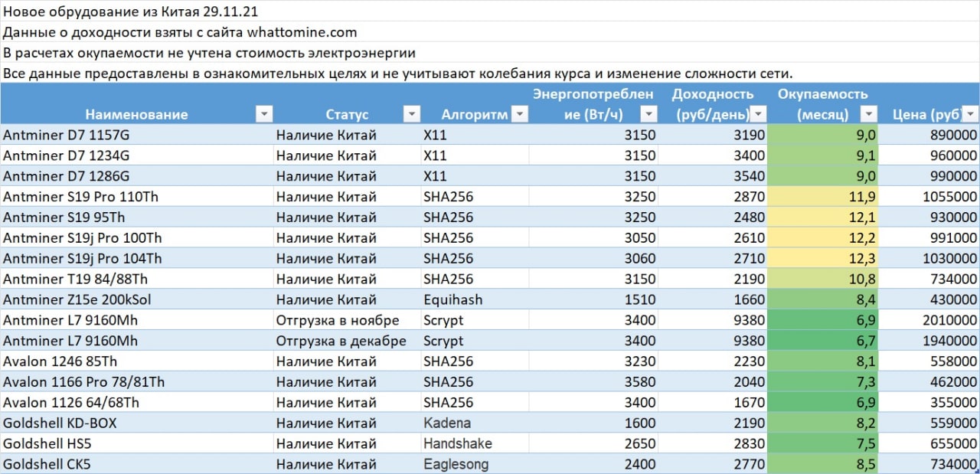Image resolution: width=980 pixels, height=474 pixels.
Task: Select cell 'Avalon 1246 85Th'
Action: pyautogui.click(x=137, y=361)
